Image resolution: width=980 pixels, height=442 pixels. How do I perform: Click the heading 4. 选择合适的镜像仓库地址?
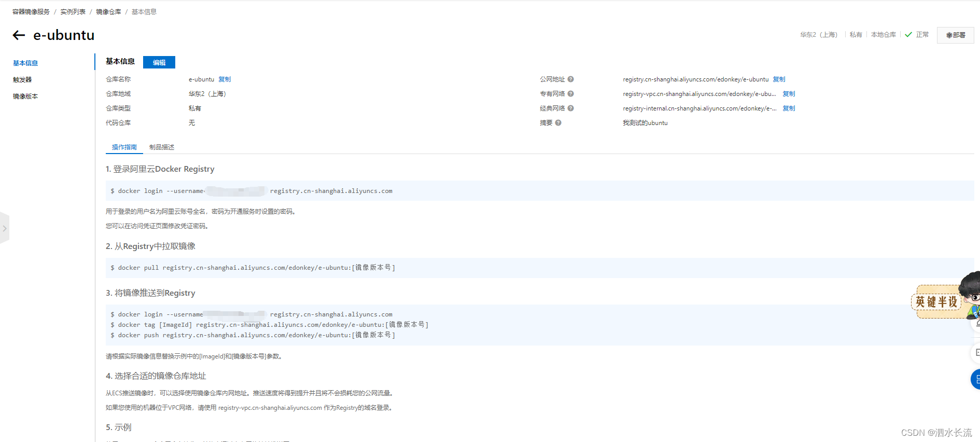tap(156, 376)
